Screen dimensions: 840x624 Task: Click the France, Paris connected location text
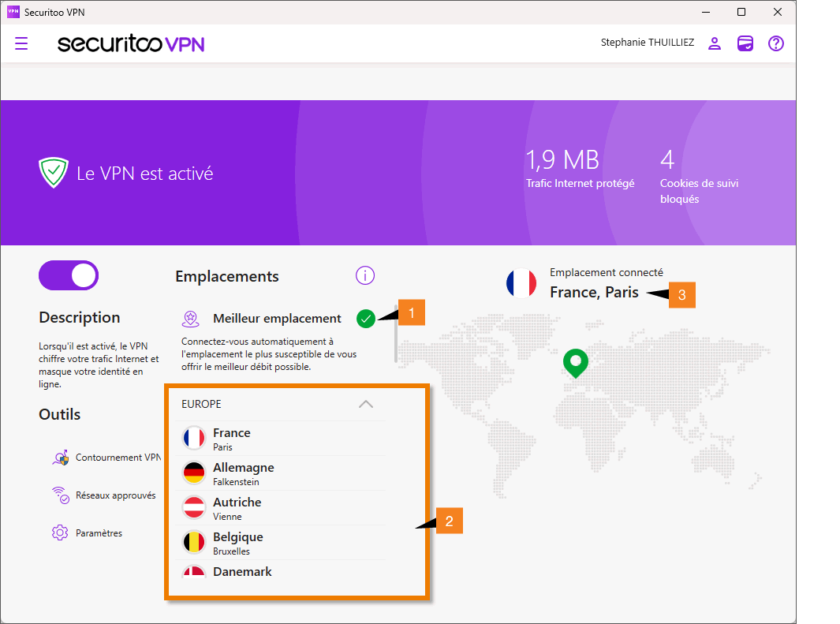pos(594,293)
